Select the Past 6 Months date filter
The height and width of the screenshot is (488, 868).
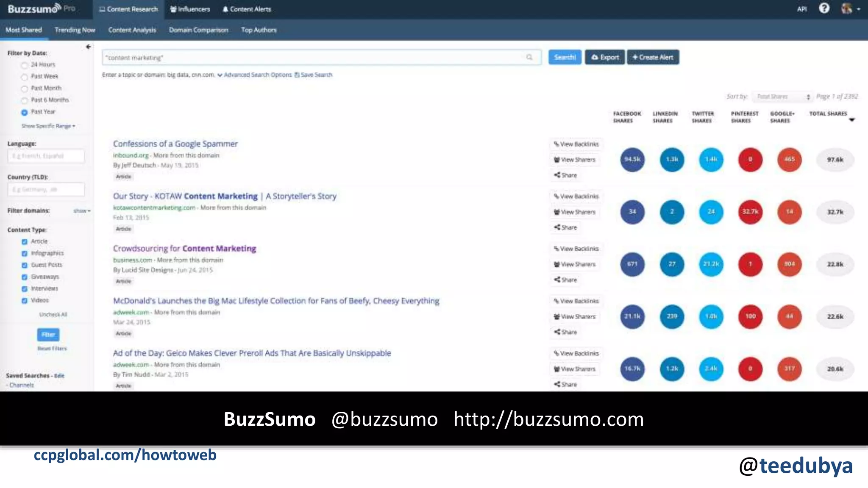click(24, 100)
